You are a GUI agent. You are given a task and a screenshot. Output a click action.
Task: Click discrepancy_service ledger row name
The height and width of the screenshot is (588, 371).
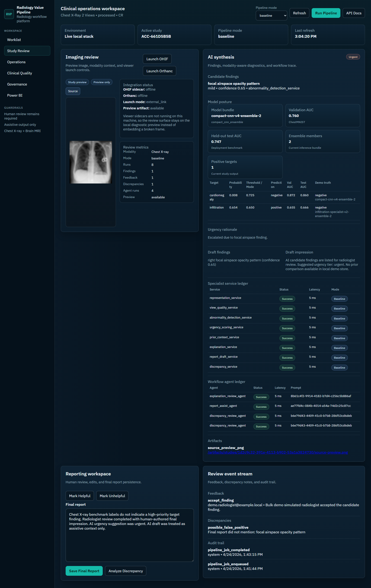(x=223, y=367)
